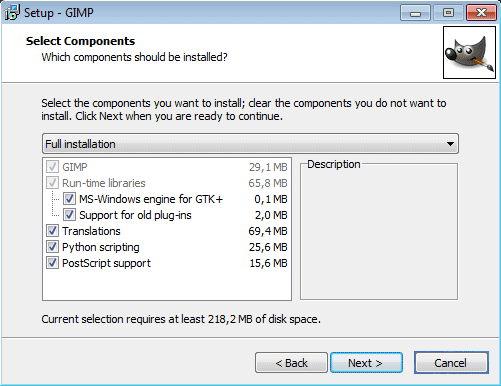Toggle the PostScript support checkbox
Viewport: 501px width, 386px height.
pyautogui.click(x=52, y=263)
